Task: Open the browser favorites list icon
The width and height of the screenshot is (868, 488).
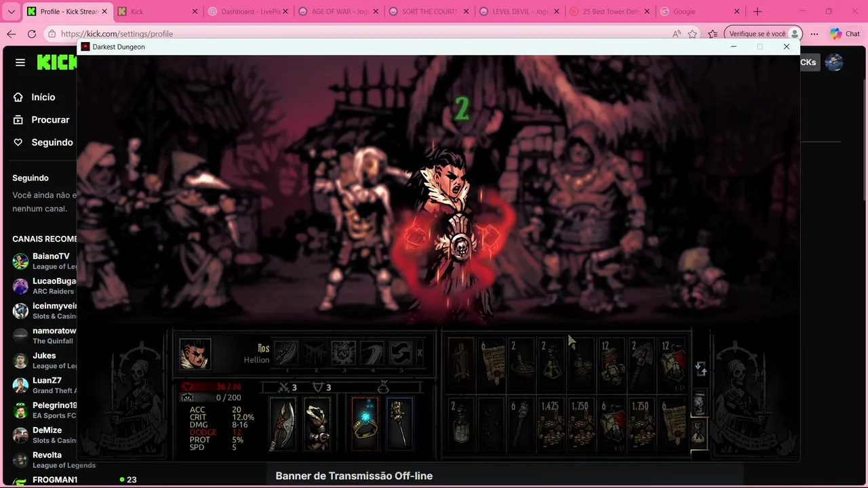Action: [713, 34]
